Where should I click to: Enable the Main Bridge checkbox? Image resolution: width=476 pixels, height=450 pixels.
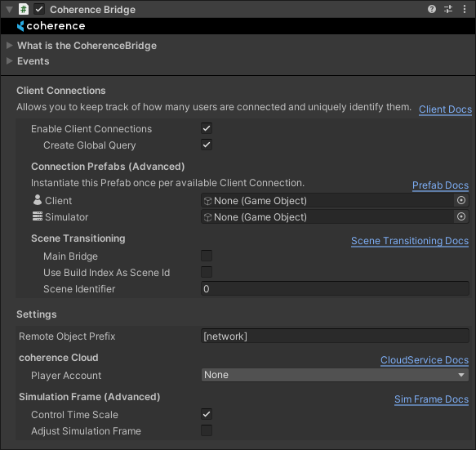(207, 256)
